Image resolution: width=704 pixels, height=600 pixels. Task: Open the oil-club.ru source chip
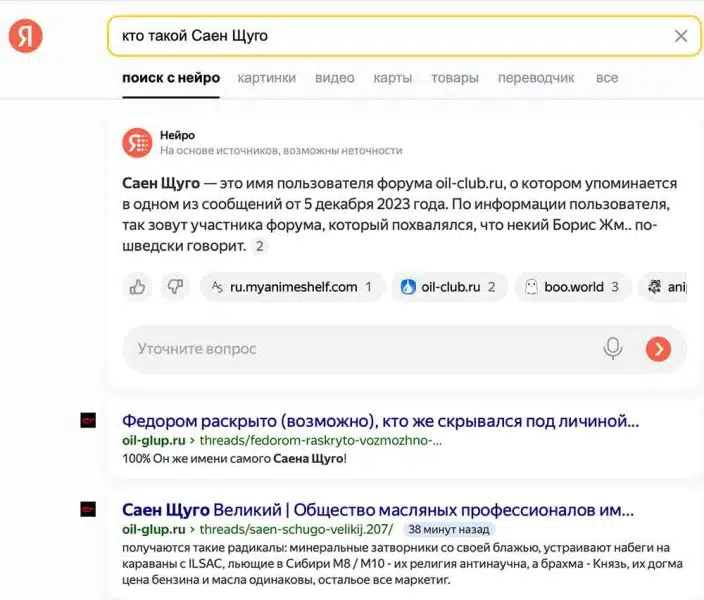click(x=449, y=287)
